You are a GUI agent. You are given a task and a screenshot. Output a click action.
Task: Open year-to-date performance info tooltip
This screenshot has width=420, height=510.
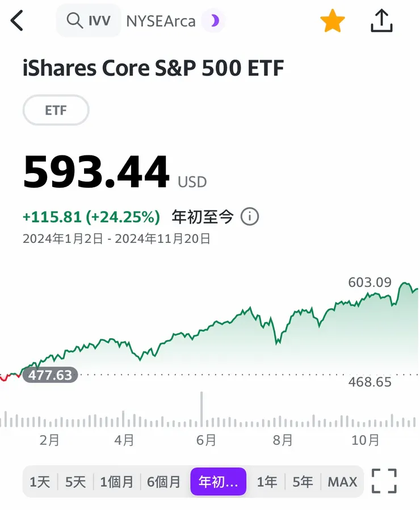pos(250,217)
